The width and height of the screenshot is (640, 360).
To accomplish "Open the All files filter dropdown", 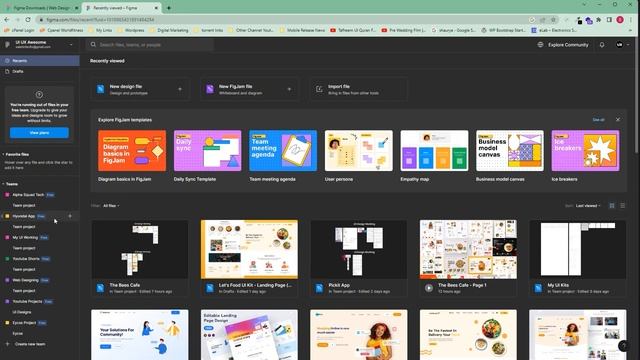I will point(111,206).
